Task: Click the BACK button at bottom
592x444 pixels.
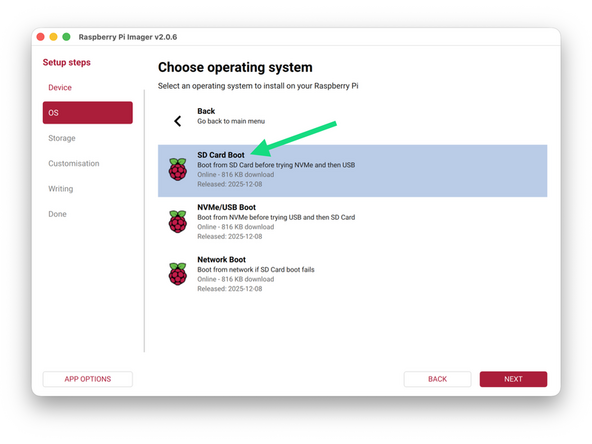Action: tap(437, 379)
